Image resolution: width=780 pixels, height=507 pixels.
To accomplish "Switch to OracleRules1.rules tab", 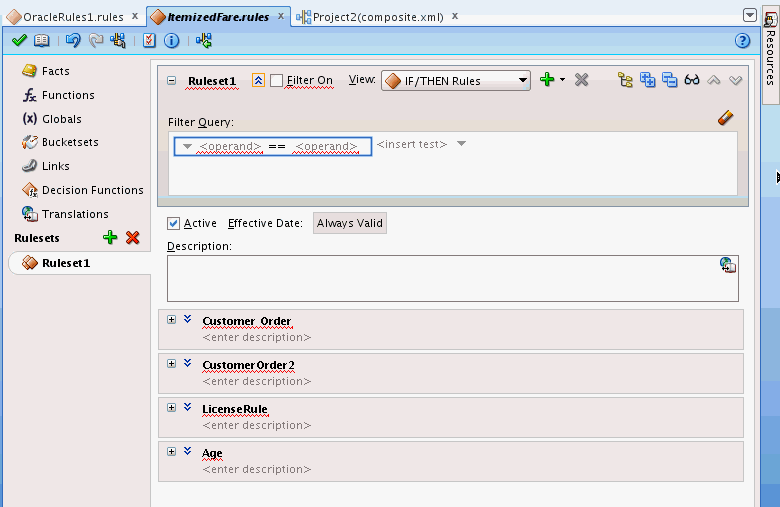I will point(73,17).
